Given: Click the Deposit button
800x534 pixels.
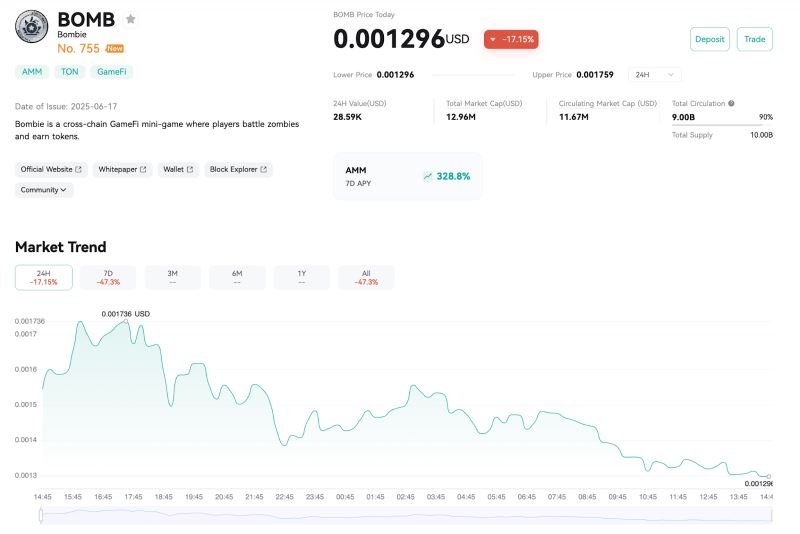Looking at the screenshot, I should pos(710,39).
